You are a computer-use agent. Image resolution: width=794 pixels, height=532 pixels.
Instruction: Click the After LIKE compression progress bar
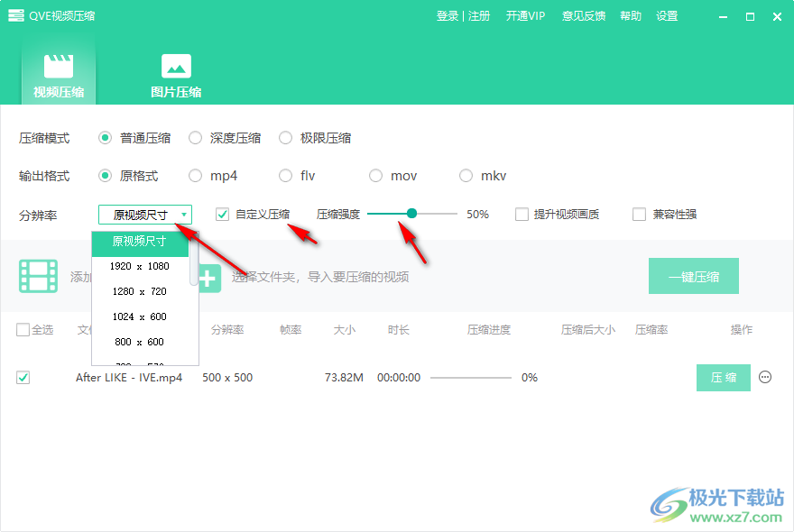coord(470,378)
